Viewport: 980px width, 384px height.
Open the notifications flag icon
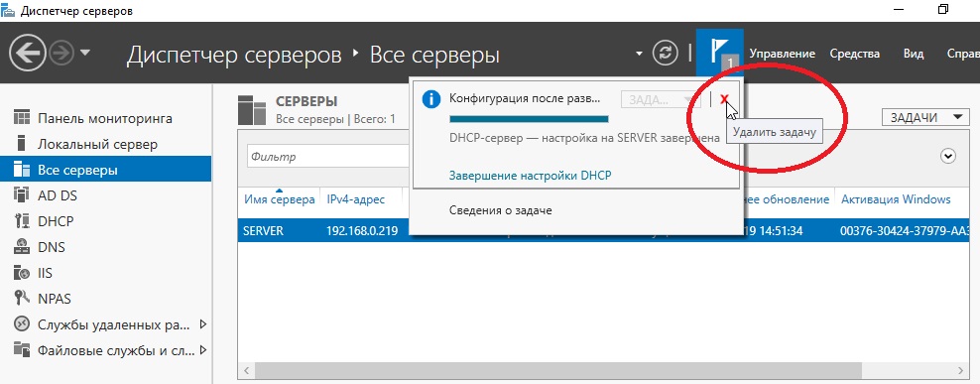(x=719, y=52)
